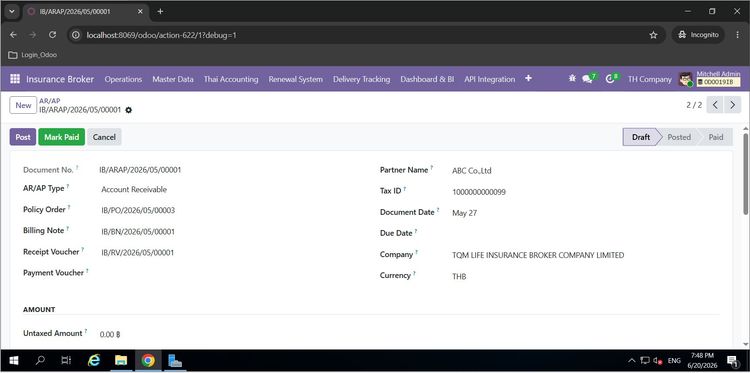Click the plus icon in navbar

click(528, 78)
